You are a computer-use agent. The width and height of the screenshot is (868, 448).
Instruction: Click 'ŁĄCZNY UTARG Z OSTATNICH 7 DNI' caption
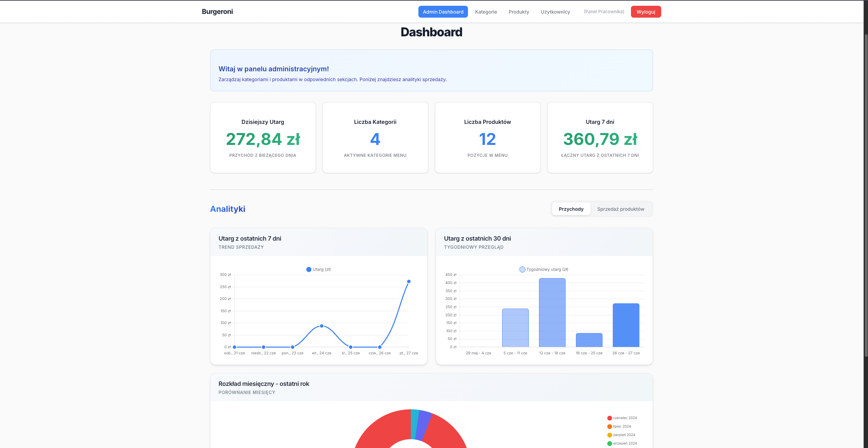coord(600,155)
